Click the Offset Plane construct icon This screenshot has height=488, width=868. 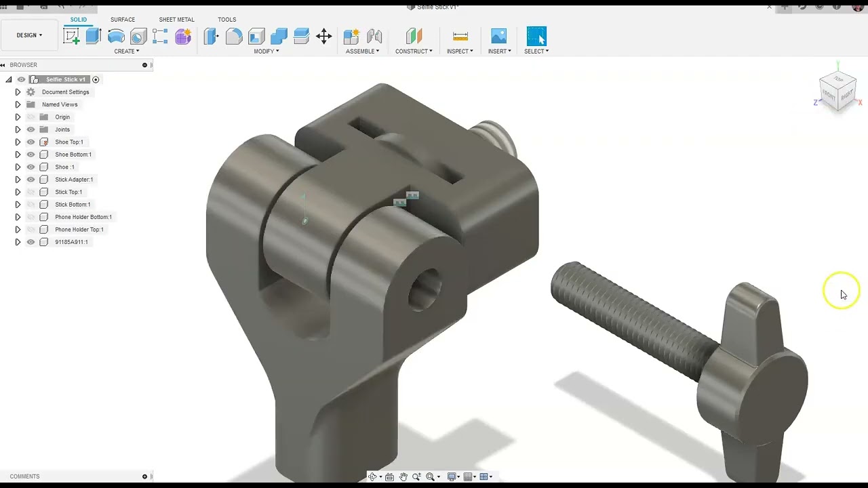point(414,36)
